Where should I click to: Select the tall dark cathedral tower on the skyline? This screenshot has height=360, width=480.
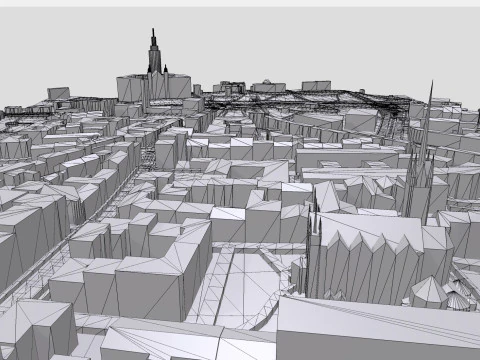tap(154, 52)
